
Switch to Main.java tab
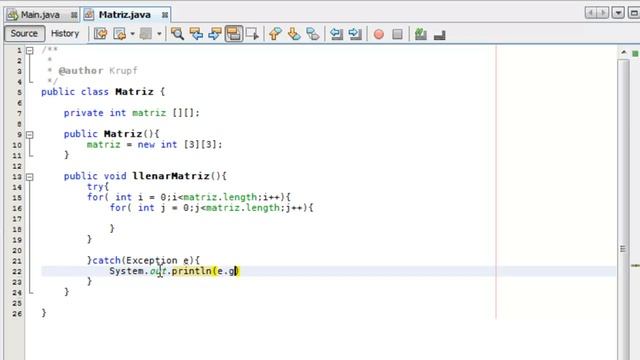pyautogui.click(x=40, y=15)
